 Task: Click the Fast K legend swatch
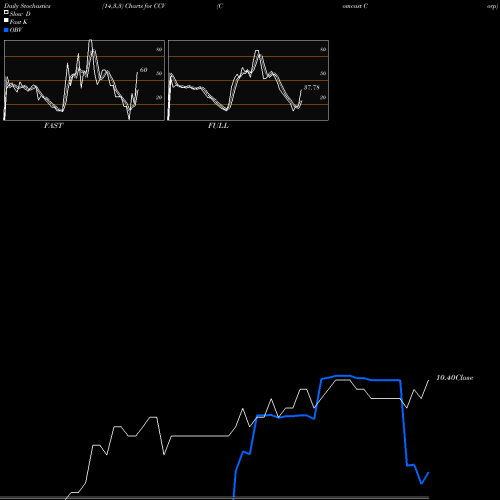[x=6, y=20]
